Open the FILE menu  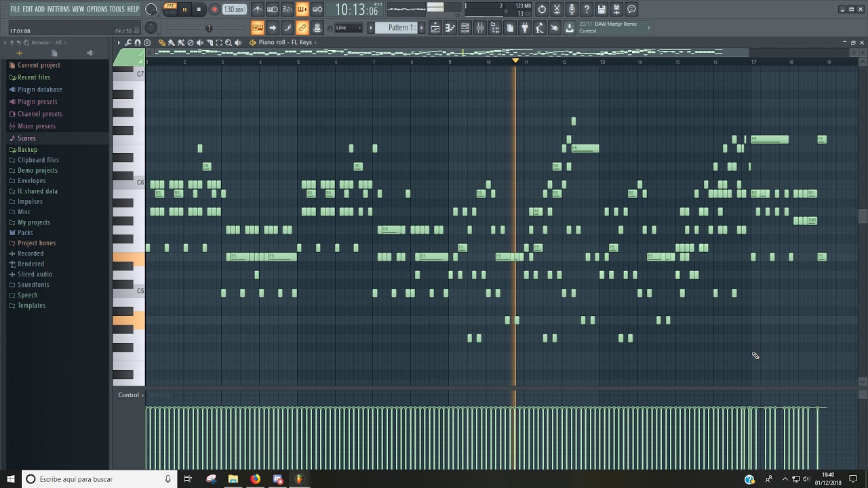click(15, 9)
